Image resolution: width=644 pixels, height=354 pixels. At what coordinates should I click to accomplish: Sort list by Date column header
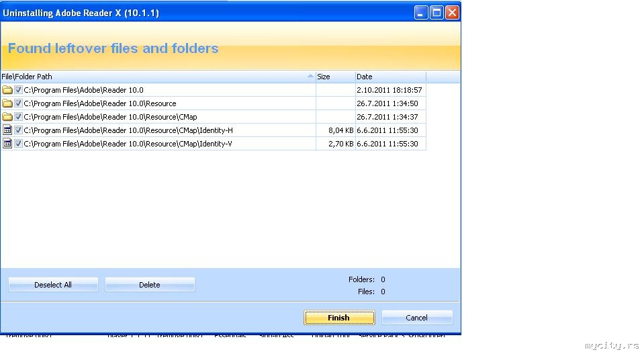[x=390, y=77]
